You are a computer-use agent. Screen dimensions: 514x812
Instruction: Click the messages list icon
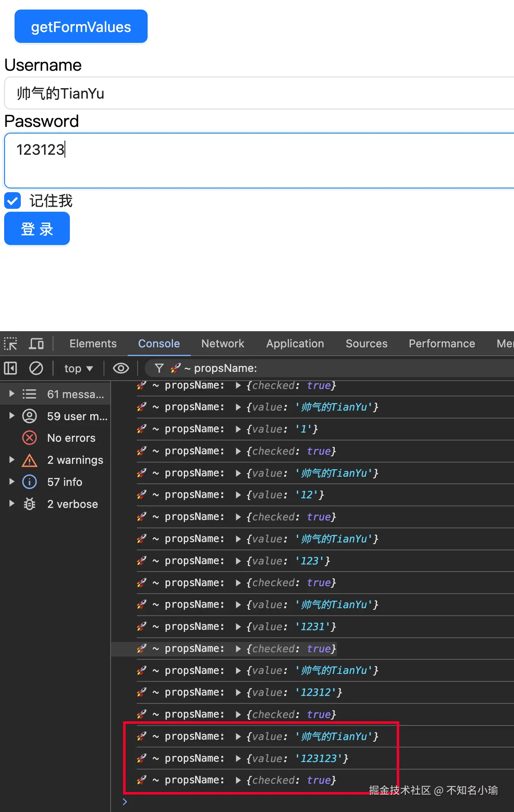coord(29,394)
